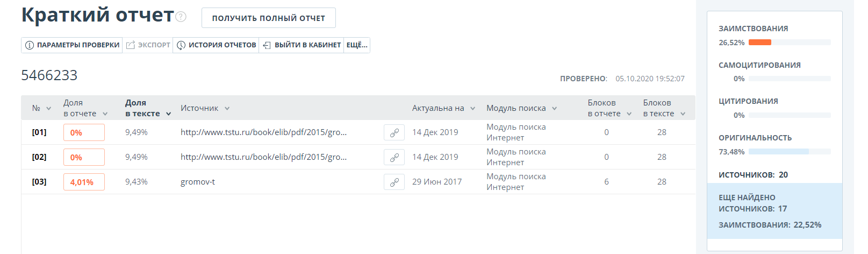This screenshot has height=254, width=868.
Task: Open the ЕЩЁ... toolbar menu
Action: coord(357,45)
